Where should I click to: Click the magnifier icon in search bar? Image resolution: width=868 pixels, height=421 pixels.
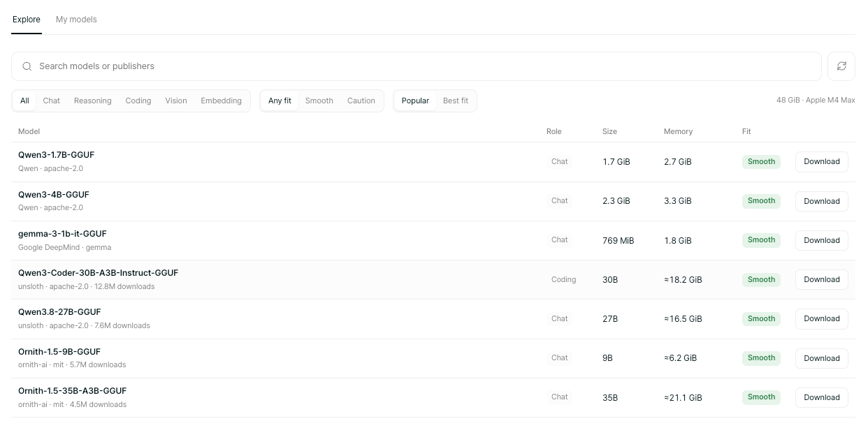coord(27,66)
